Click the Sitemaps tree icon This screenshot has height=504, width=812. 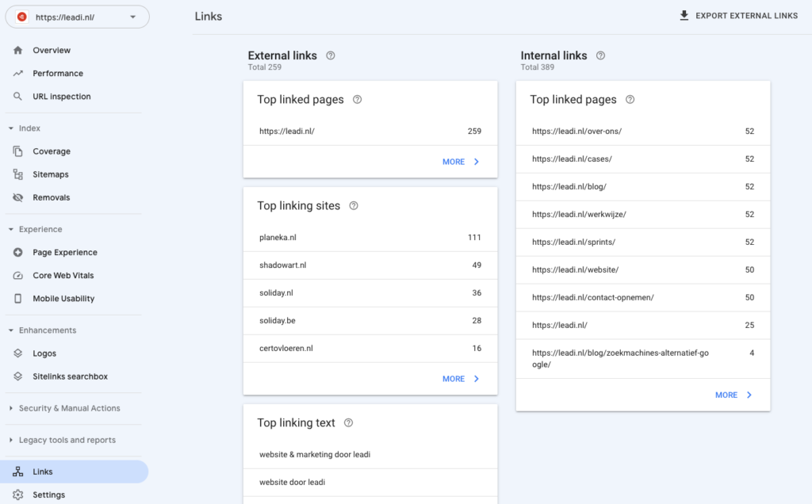pyautogui.click(x=18, y=174)
